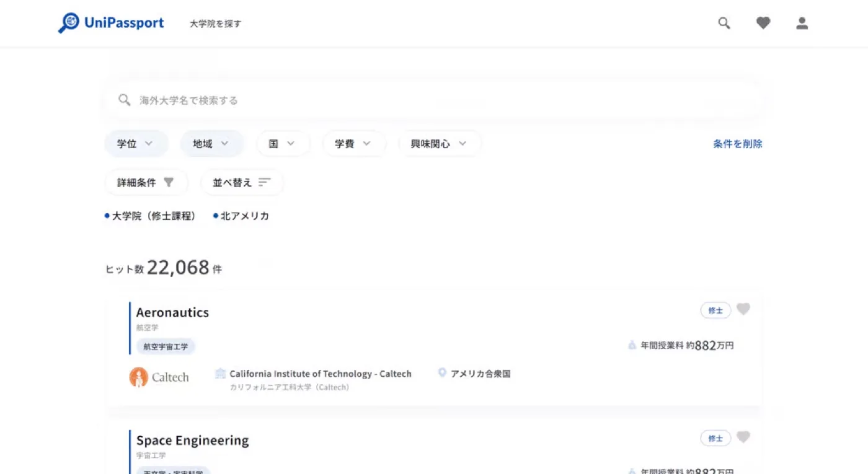Viewport: 868px width, 474px height.
Task: Click the カリフォルニア工科大学（Caltech）subtitle
Action: (290, 387)
